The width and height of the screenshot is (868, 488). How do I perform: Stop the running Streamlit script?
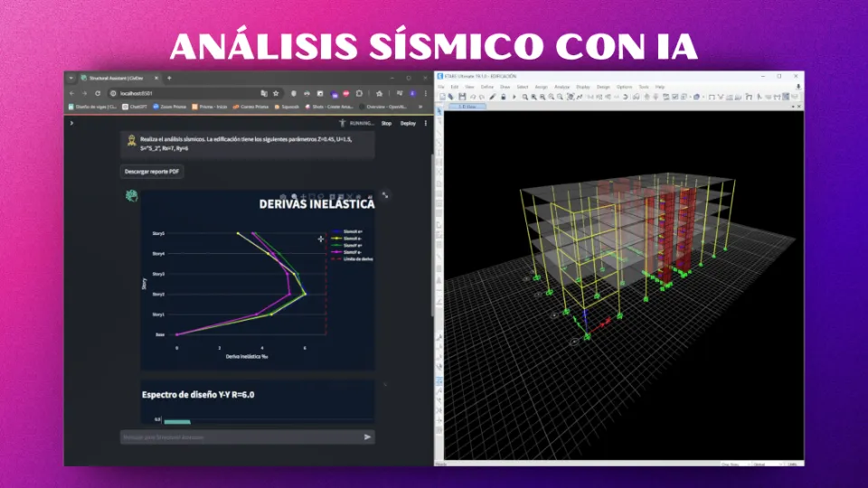(x=386, y=124)
